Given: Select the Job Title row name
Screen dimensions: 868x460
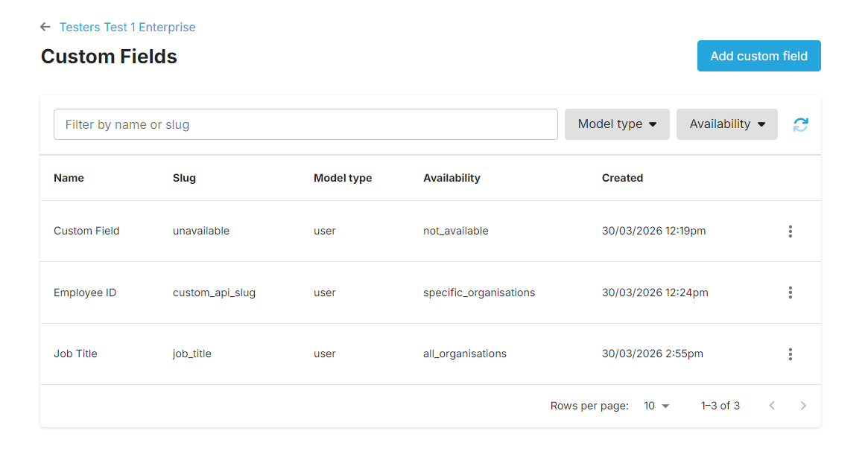Looking at the screenshot, I should (75, 354).
